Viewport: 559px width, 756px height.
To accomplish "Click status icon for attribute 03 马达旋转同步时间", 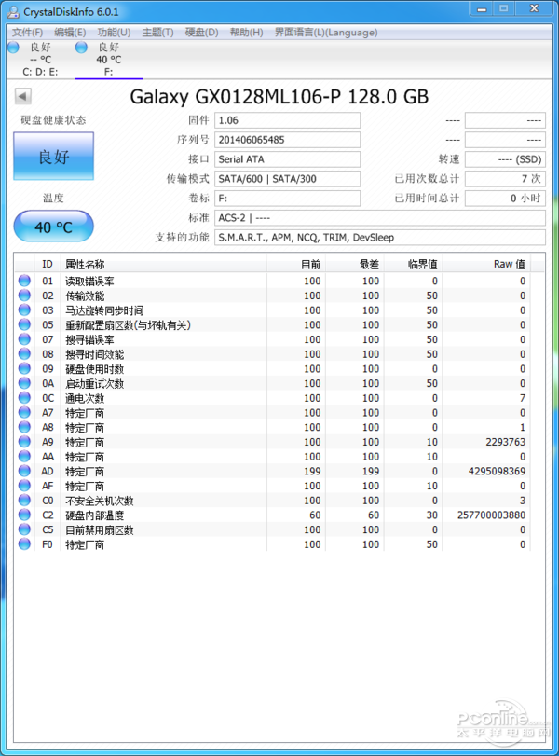I will [x=24, y=309].
